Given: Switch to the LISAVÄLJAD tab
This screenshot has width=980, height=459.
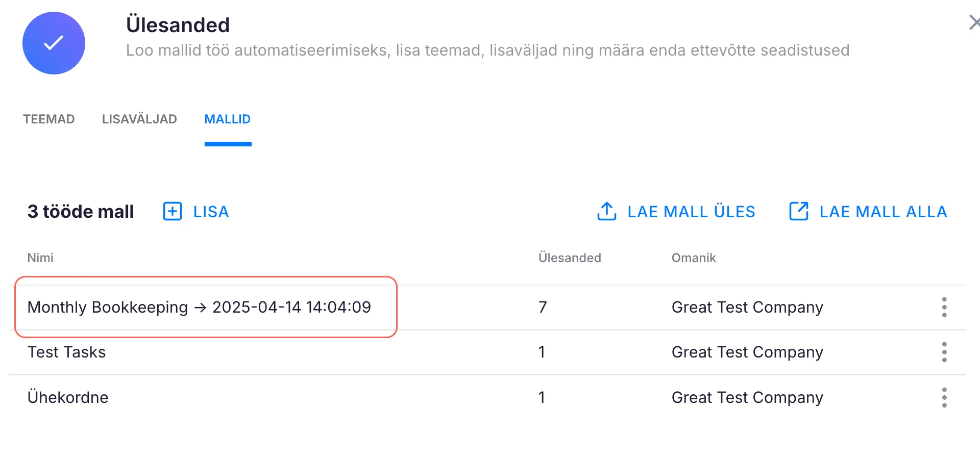Looking at the screenshot, I should (x=139, y=119).
